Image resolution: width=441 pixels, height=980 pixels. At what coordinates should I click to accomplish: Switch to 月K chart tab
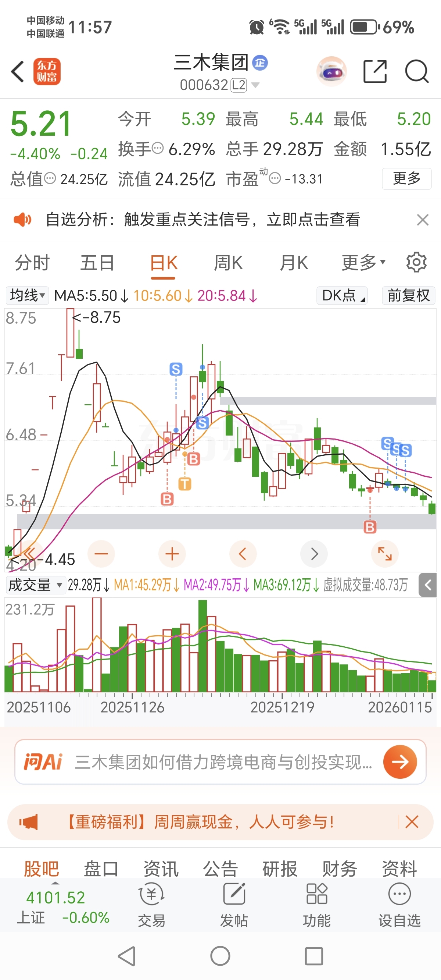[294, 263]
